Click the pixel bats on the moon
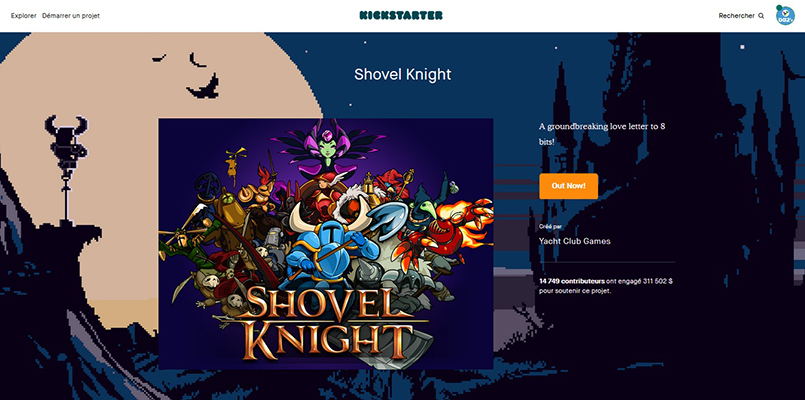805x400 pixels. (190, 74)
